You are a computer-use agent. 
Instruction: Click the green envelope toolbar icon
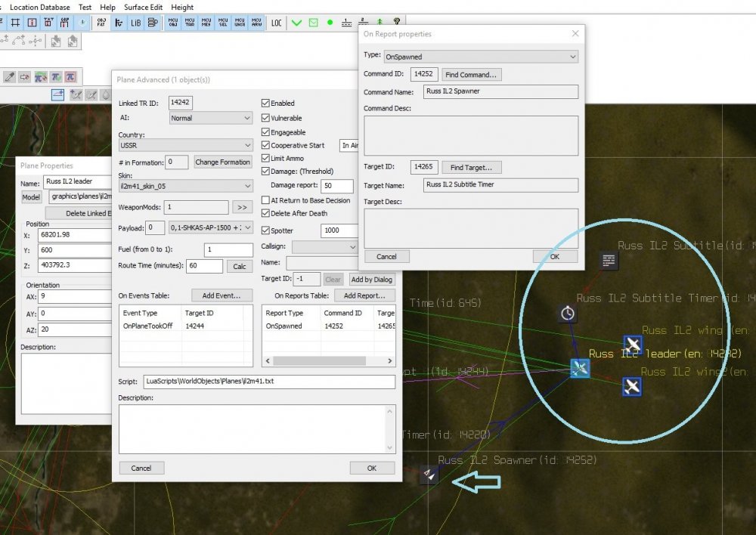click(313, 23)
